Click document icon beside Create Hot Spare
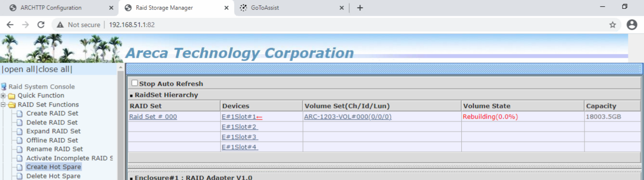Viewport: 644px width, 180px height. point(19,167)
